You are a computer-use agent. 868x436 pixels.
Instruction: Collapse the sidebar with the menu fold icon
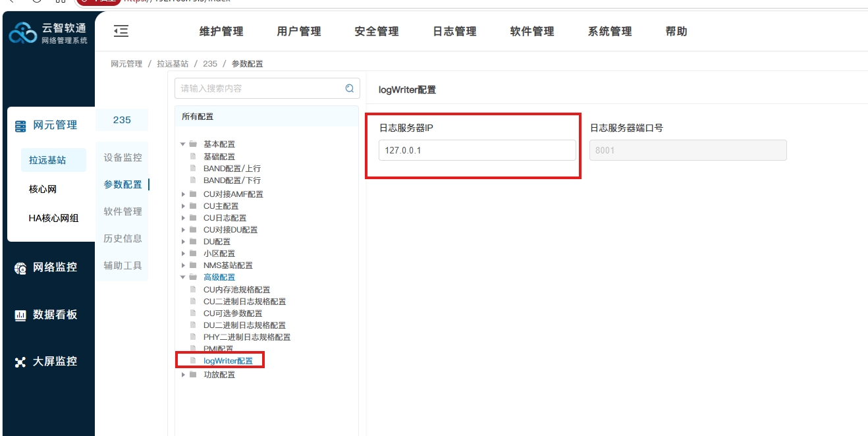pos(121,31)
